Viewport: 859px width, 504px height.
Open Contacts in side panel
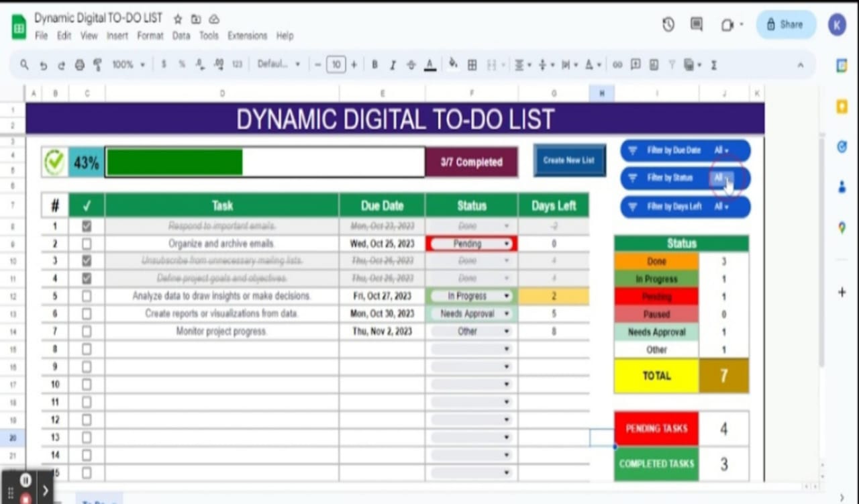[x=842, y=188]
